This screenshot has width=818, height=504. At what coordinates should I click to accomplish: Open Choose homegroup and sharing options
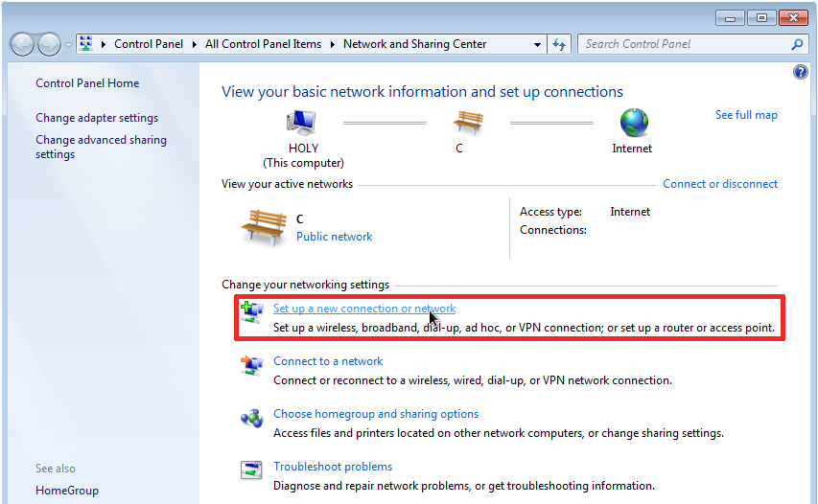click(376, 414)
